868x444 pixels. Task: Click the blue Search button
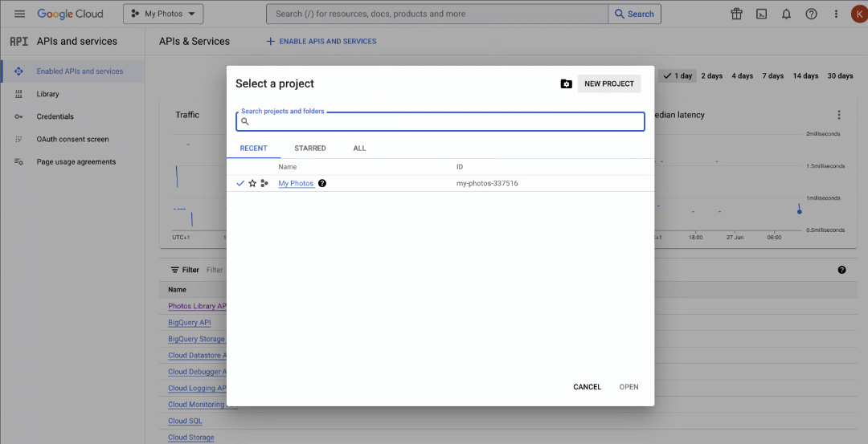[634, 14]
